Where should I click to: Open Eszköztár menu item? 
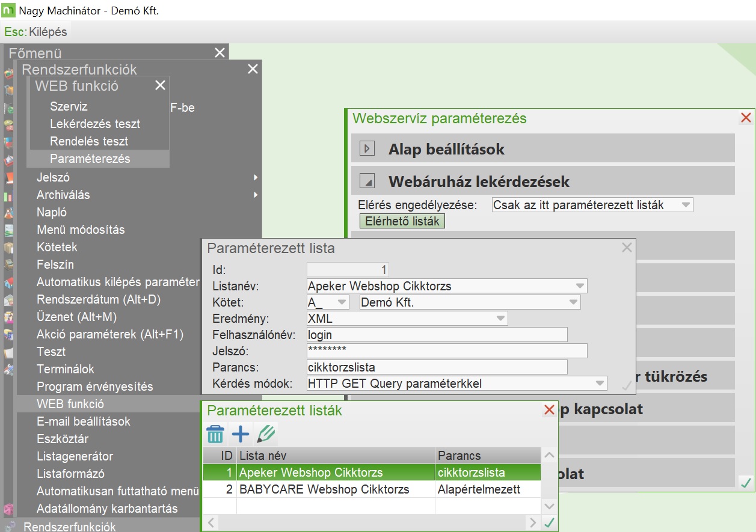(x=63, y=439)
